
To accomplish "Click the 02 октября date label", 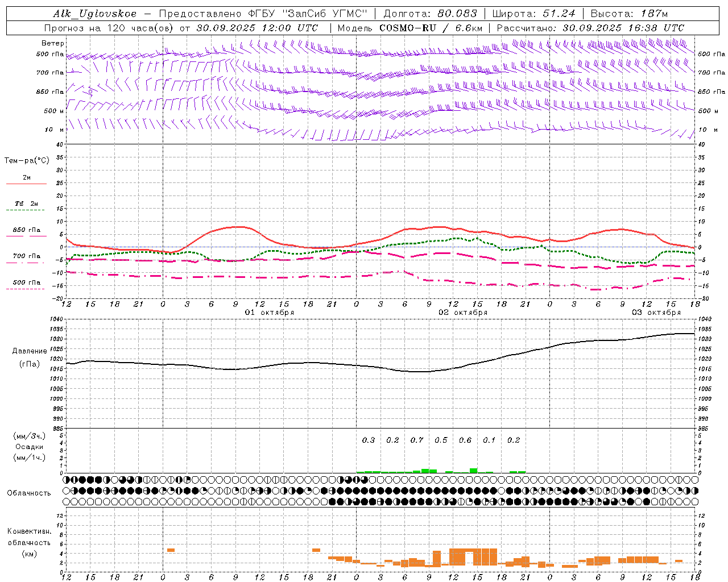I will [x=463, y=313].
